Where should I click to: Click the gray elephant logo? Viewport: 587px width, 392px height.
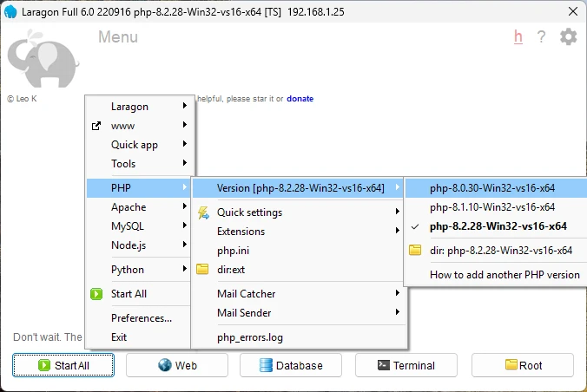pyautogui.click(x=43, y=58)
